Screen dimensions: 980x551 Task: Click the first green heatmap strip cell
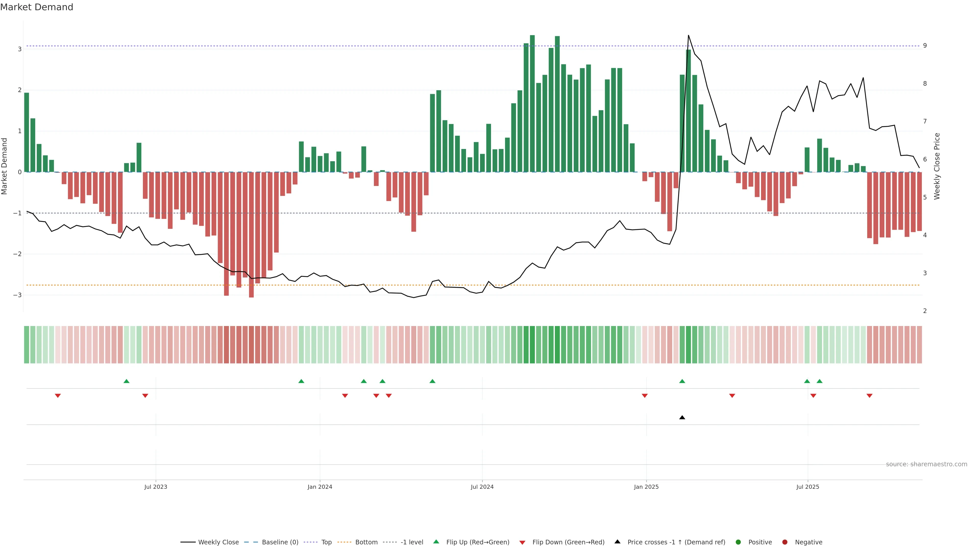pos(27,345)
